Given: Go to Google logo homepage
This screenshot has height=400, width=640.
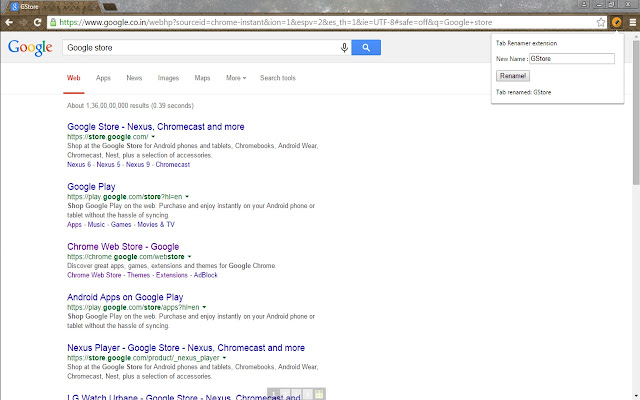Looking at the screenshot, I should pyautogui.click(x=30, y=48).
